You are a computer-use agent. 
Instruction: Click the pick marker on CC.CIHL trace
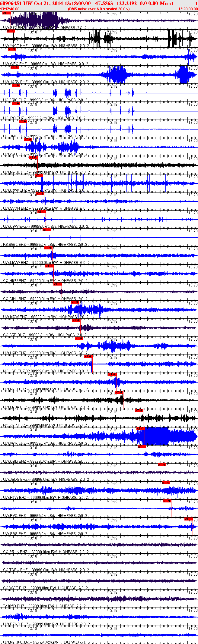point(57,284)
